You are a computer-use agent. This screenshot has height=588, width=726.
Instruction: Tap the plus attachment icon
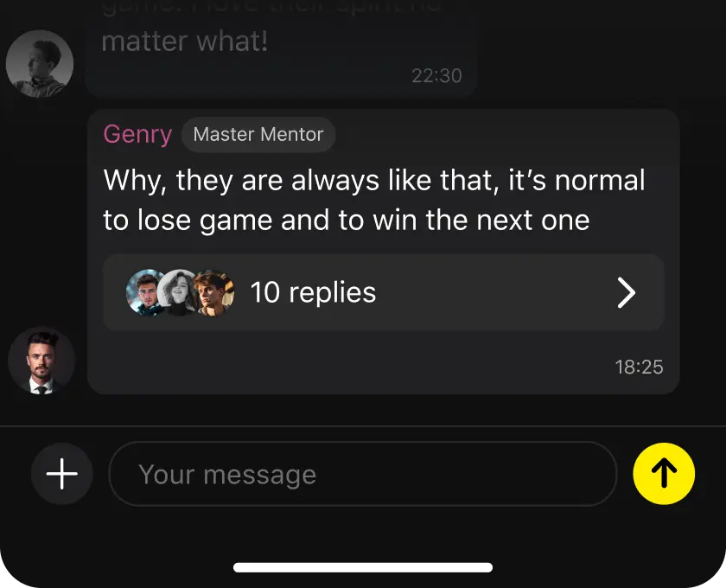tap(61, 474)
